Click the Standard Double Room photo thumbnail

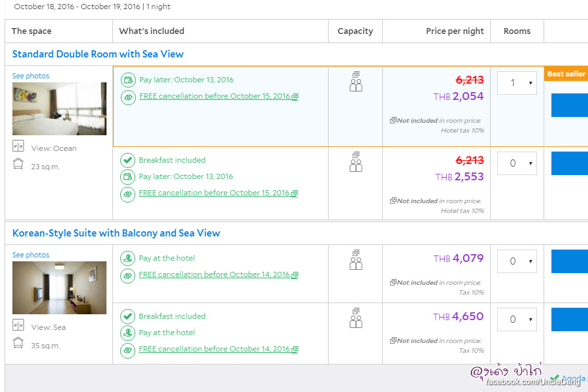[59, 108]
